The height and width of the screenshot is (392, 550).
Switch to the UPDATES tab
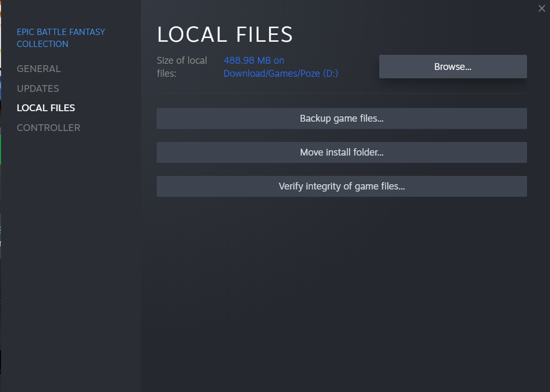pyautogui.click(x=38, y=89)
